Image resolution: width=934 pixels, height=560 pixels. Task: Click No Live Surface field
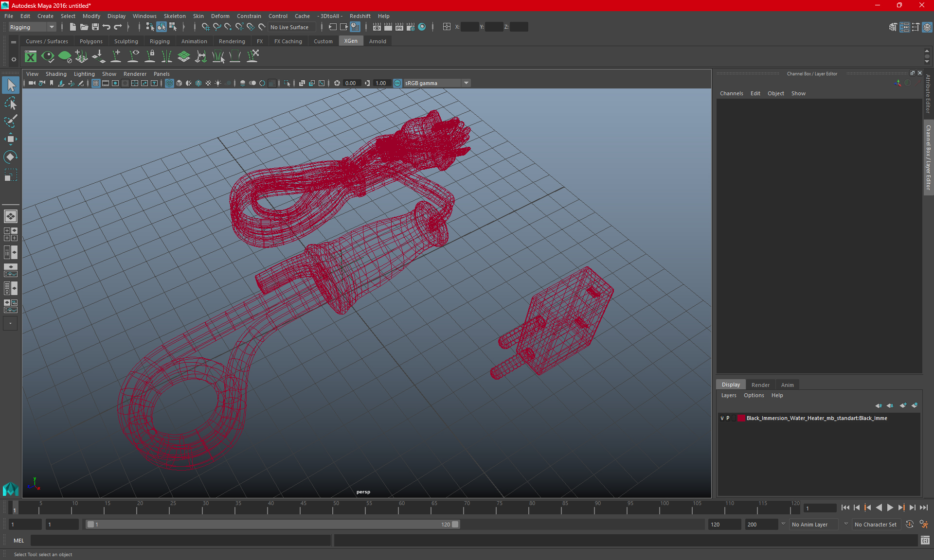point(292,27)
